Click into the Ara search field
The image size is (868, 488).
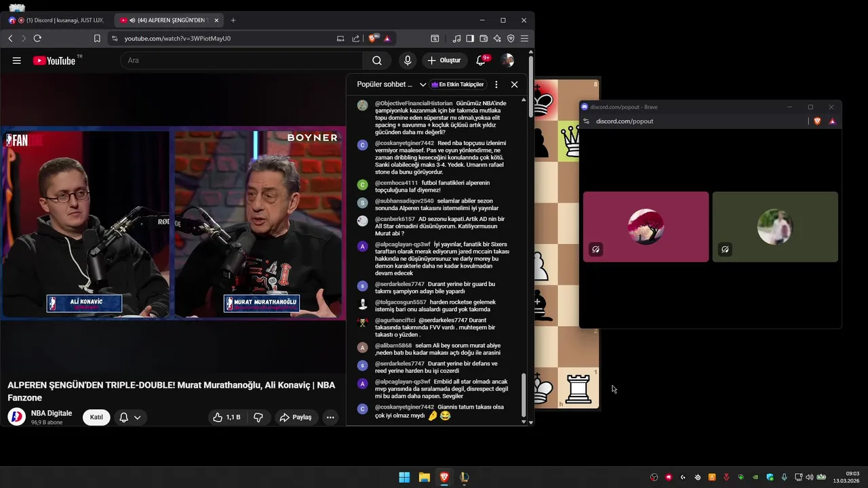tap(242, 60)
